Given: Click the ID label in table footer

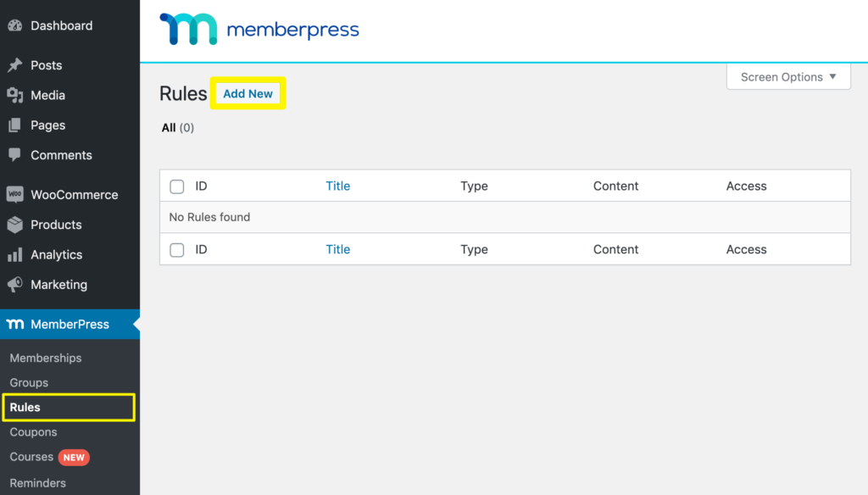Looking at the screenshot, I should coord(201,249).
